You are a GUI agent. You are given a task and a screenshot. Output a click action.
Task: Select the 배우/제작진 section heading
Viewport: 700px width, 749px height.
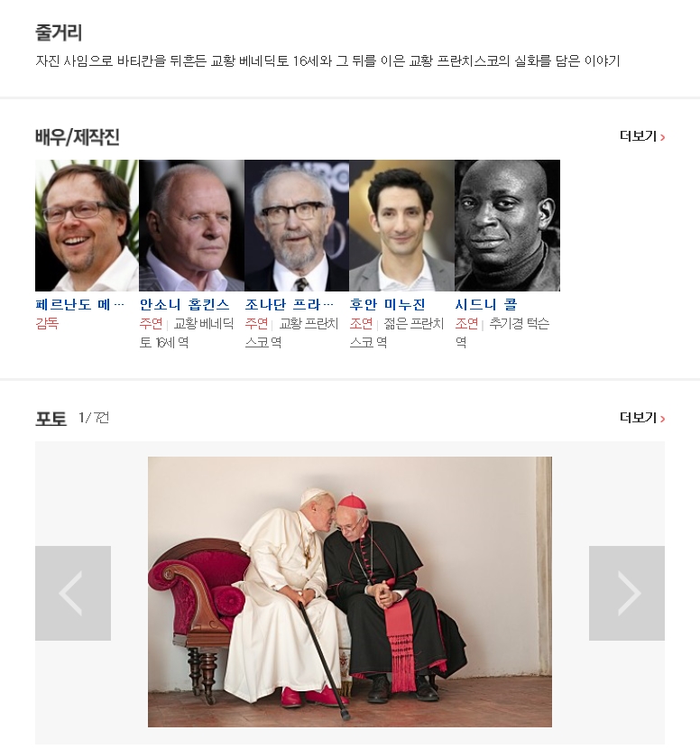pyautogui.click(x=78, y=137)
